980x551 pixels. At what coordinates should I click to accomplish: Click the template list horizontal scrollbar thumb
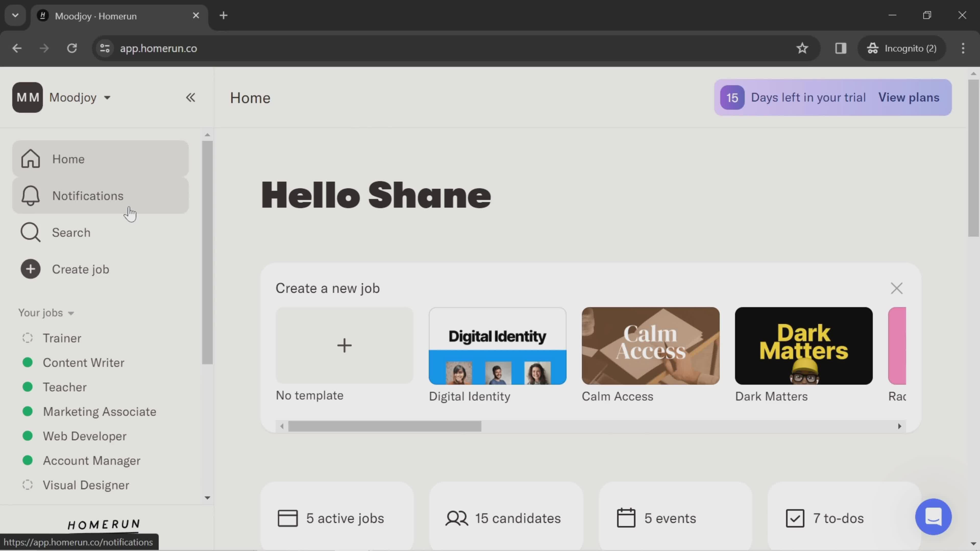385,426
